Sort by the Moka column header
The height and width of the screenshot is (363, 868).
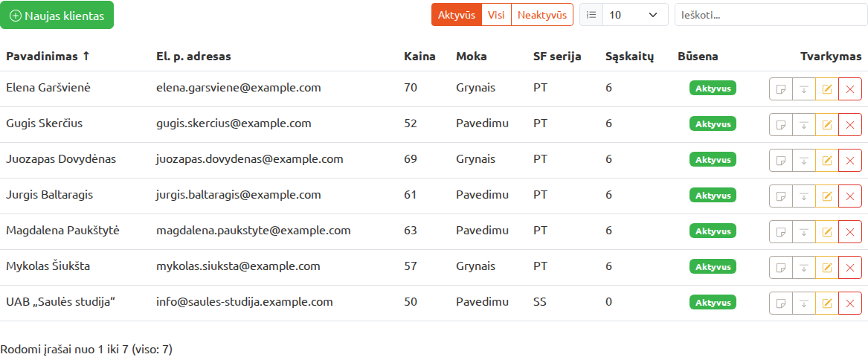tap(472, 57)
